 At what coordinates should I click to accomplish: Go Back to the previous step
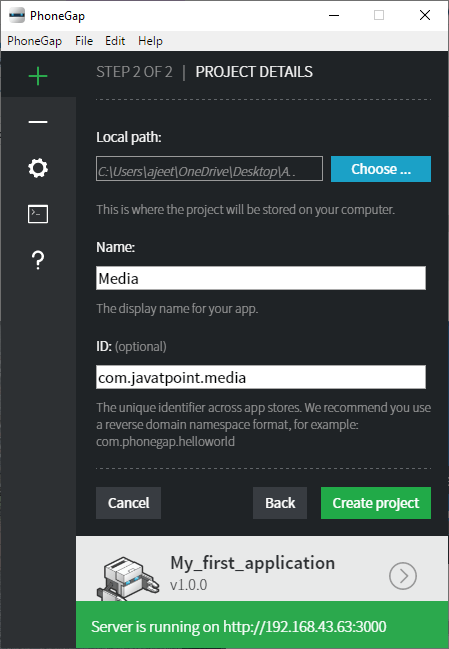[280, 503]
